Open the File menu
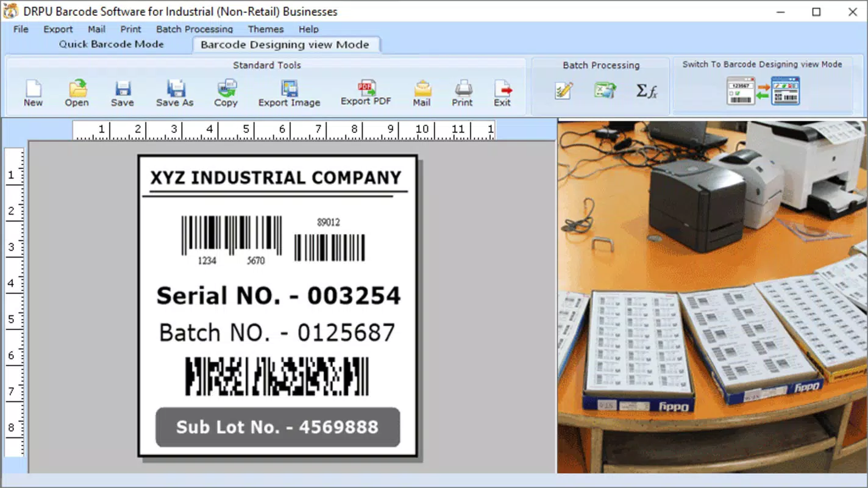 coord(21,29)
